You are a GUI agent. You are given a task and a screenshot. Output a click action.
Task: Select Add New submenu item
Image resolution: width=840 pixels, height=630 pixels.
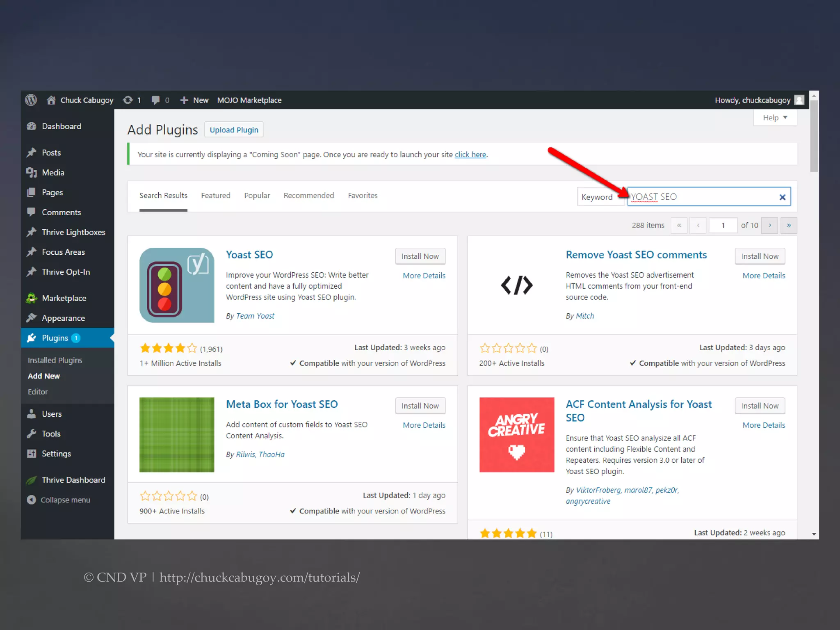pyautogui.click(x=44, y=376)
